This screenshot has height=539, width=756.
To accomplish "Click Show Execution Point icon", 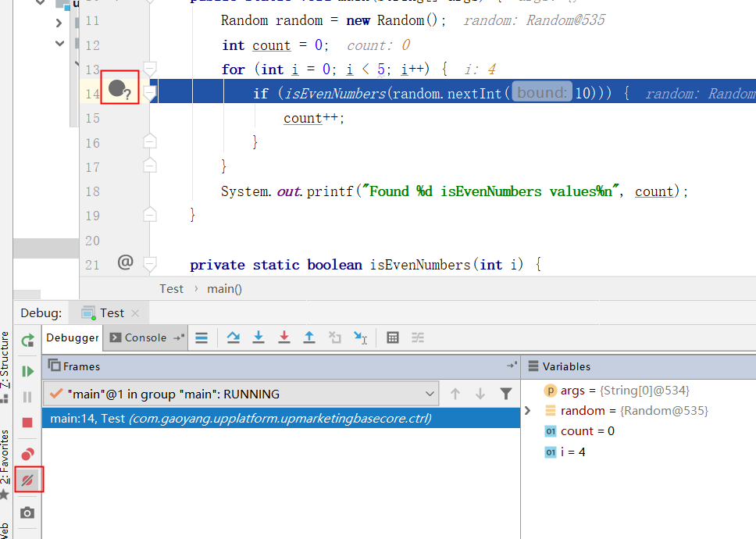I will click(x=201, y=338).
